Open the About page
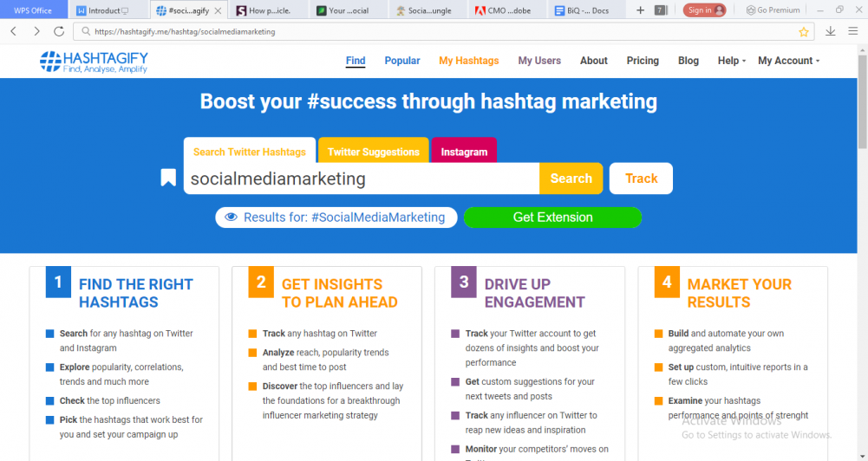The width and height of the screenshot is (868, 461). point(593,61)
